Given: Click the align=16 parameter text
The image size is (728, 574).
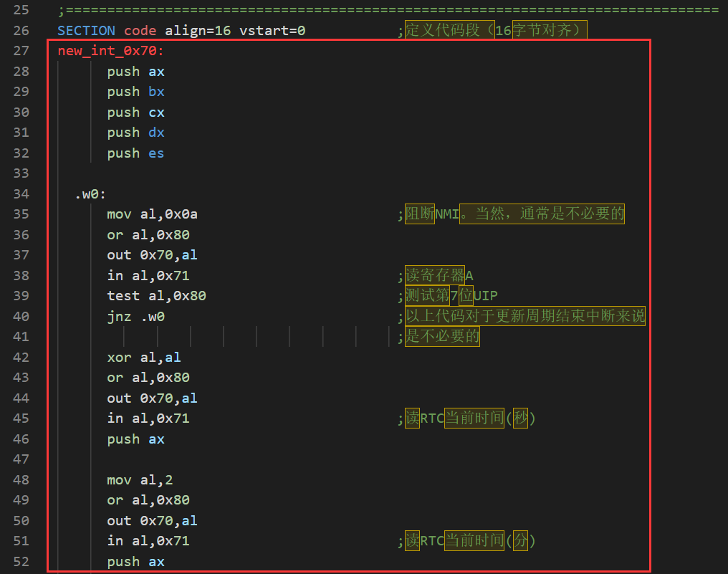Looking at the screenshot, I should pyautogui.click(x=197, y=30).
